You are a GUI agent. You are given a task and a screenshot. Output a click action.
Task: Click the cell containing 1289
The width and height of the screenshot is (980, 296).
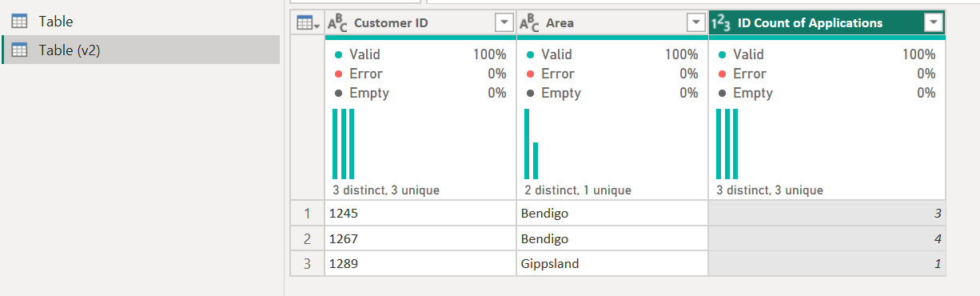[420, 264]
